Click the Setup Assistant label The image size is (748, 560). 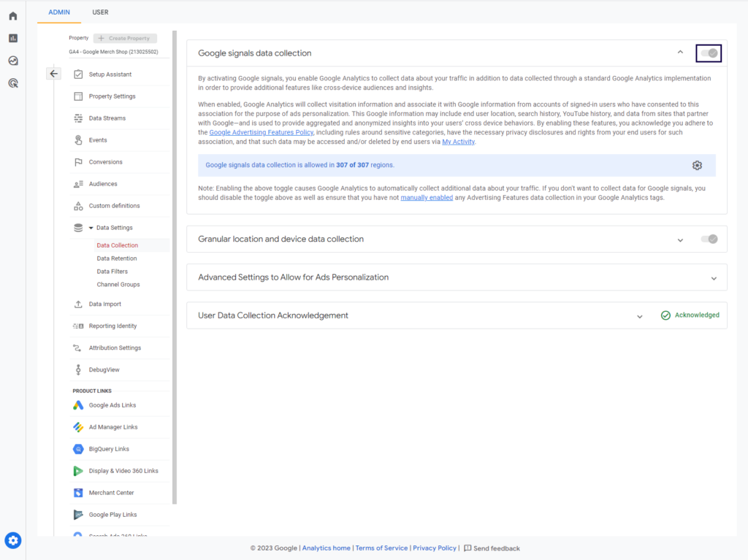(x=110, y=74)
